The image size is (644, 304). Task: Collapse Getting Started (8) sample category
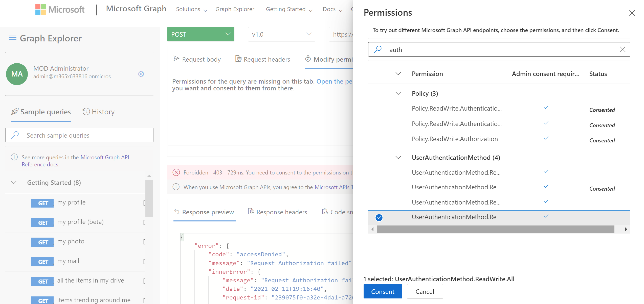point(14,183)
